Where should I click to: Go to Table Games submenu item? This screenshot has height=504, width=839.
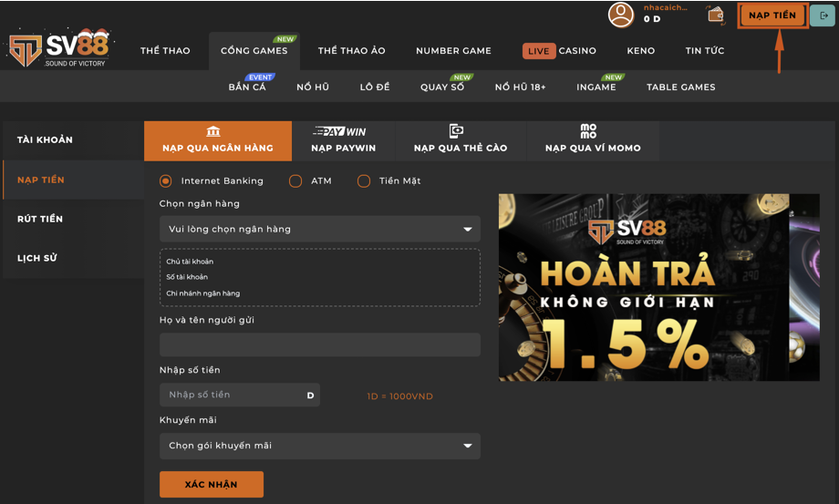pos(680,87)
